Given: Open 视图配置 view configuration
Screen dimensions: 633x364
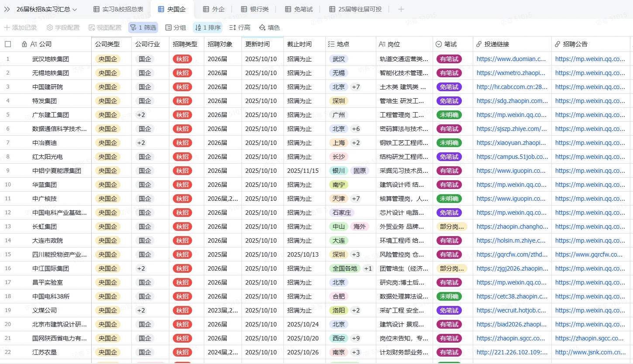Looking at the screenshot, I should [x=105, y=27].
